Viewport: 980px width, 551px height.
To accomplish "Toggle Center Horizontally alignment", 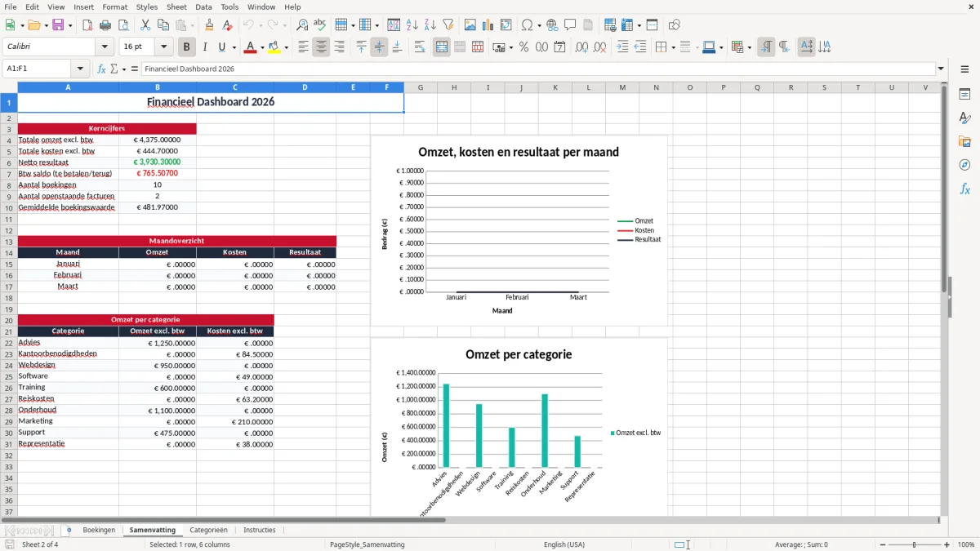I will click(x=321, y=47).
